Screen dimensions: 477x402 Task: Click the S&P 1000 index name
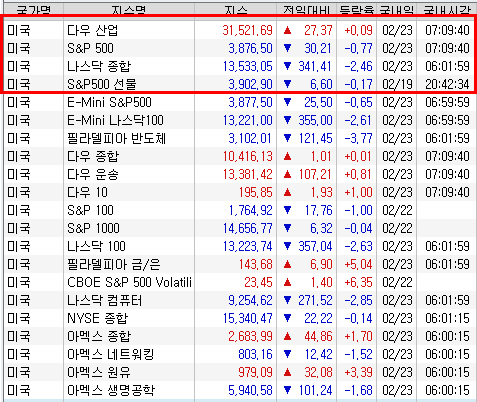(x=93, y=228)
